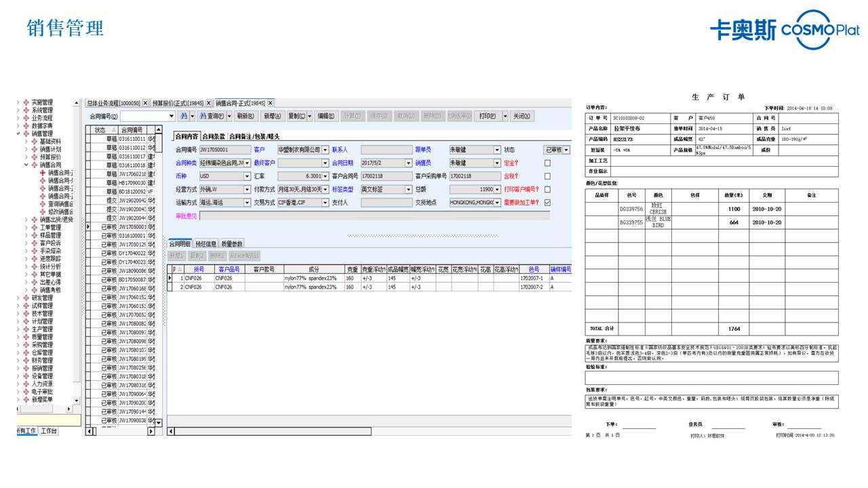Close the 预算报价(正式) tab with X icon
The image size is (868, 488).
[209, 103]
